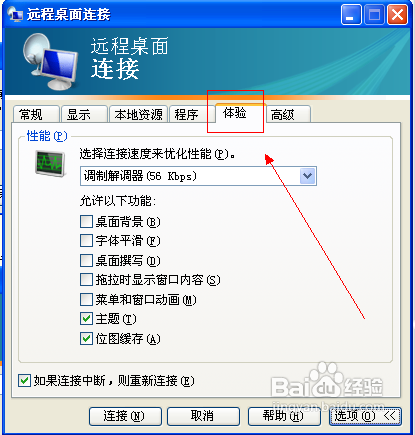Click the satellite dish monitor banner icon
The image size is (415, 435).
[x=50, y=62]
